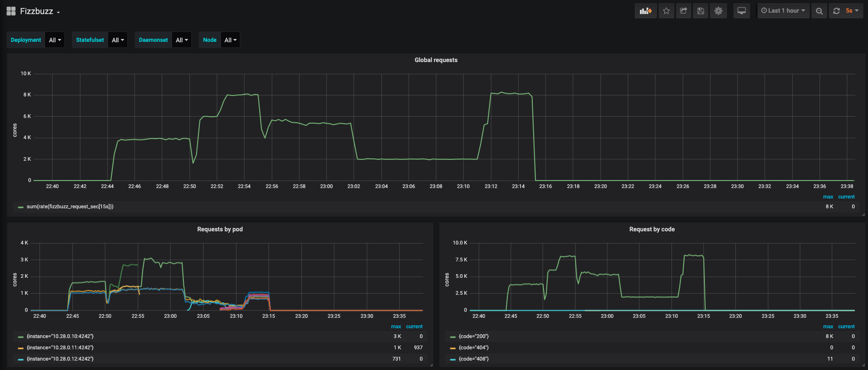
Task: Open color picker for 10.28.0.10 series
Action: pyautogui.click(x=21, y=337)
